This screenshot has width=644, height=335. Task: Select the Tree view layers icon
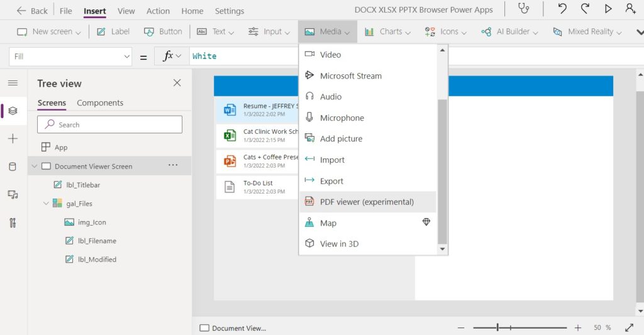pyautogui.click(x=13, y=111)
